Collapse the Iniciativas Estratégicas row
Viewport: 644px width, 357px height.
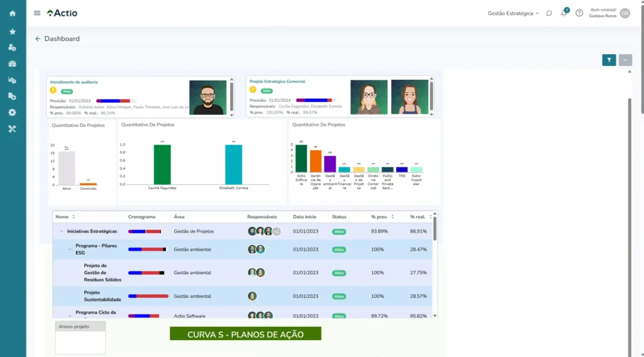pos(62,231)
